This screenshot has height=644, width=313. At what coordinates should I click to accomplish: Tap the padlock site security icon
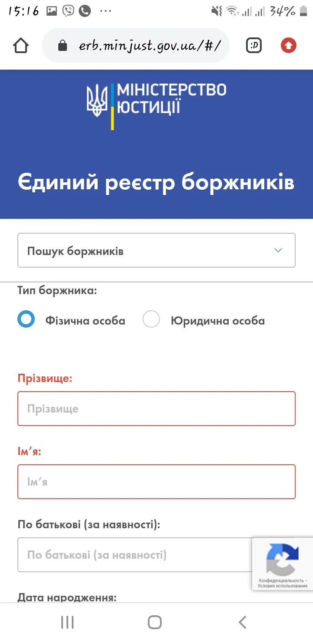(63, 46)
